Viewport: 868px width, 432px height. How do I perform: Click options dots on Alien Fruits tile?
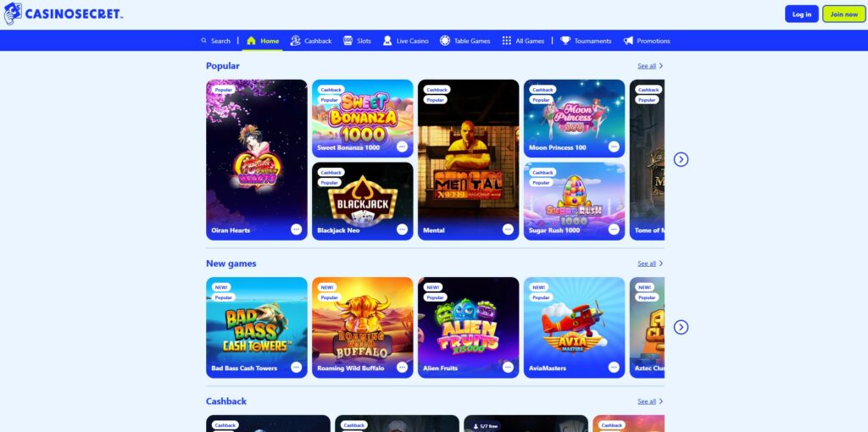click(509, 368)
